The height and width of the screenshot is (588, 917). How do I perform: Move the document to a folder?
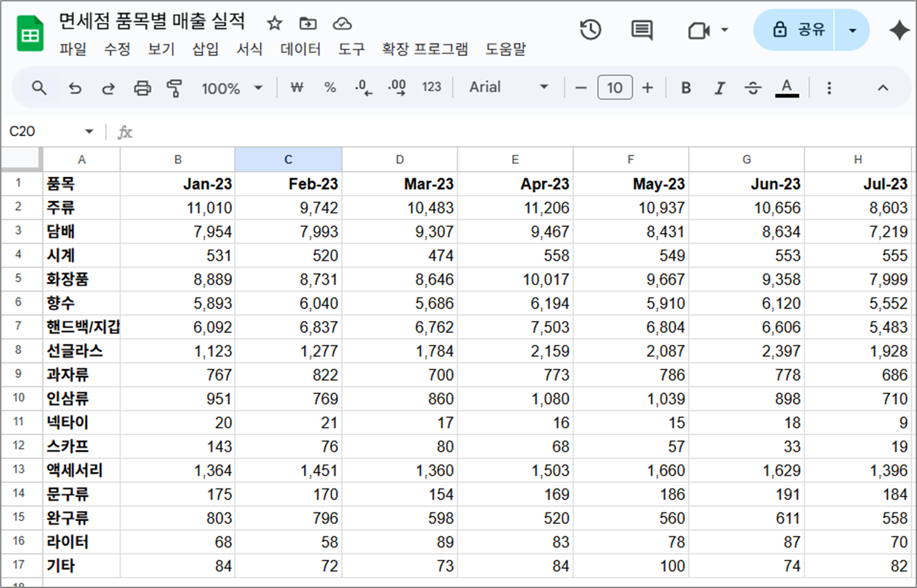coord(308,24)
